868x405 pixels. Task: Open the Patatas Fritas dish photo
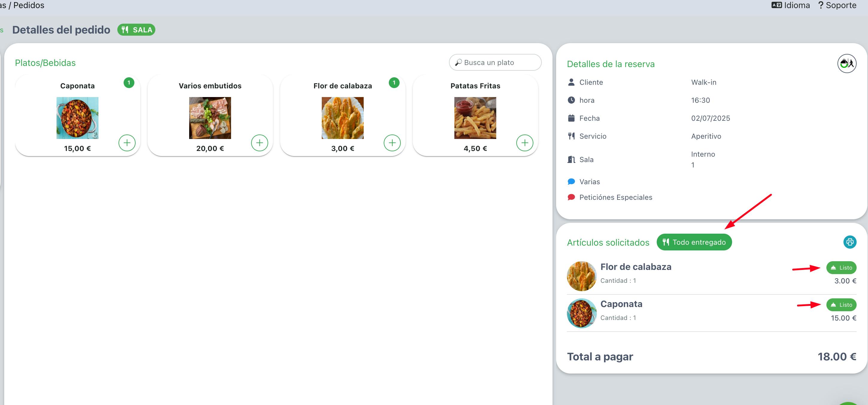tap(475, 118)
